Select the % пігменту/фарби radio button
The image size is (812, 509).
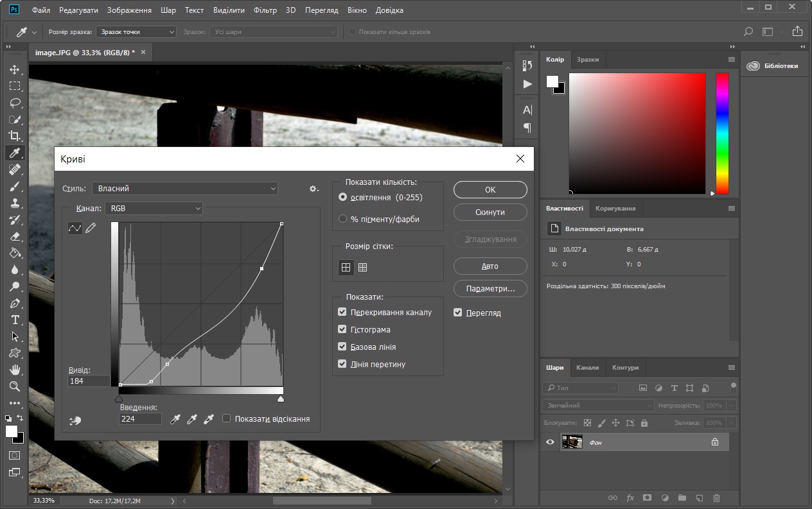tap(343, 218)
